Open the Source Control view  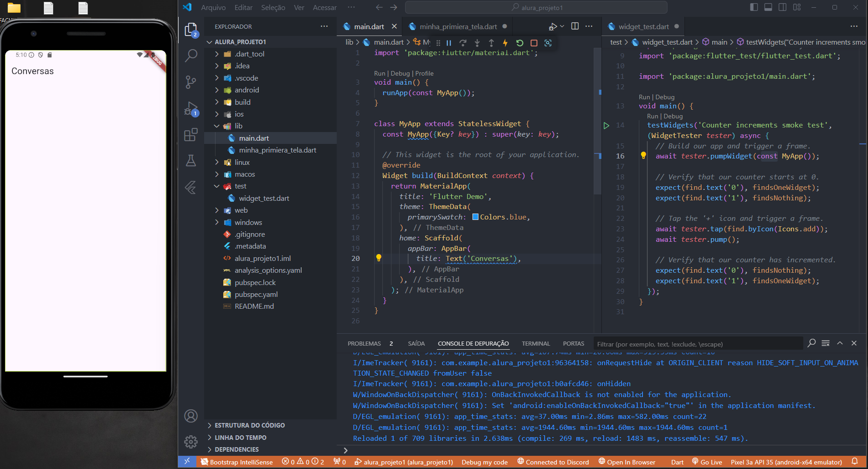click(190, 82)
